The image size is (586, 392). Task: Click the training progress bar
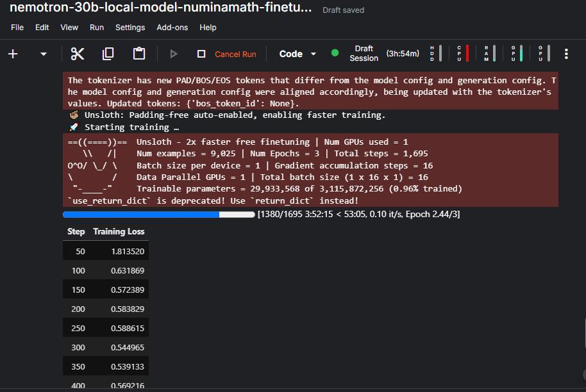tap(159, 215)
